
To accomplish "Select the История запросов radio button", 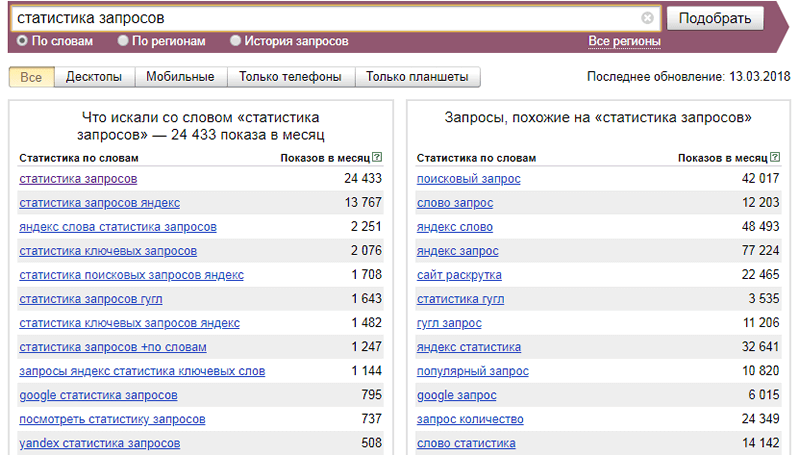I will [235, 41].
